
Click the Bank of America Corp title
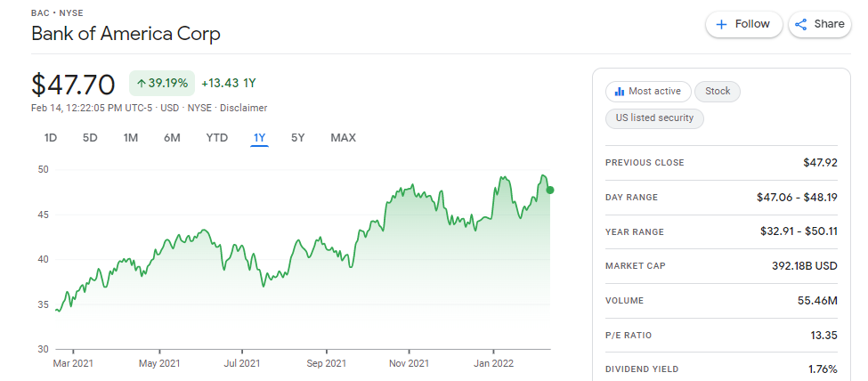click(126, 34)
